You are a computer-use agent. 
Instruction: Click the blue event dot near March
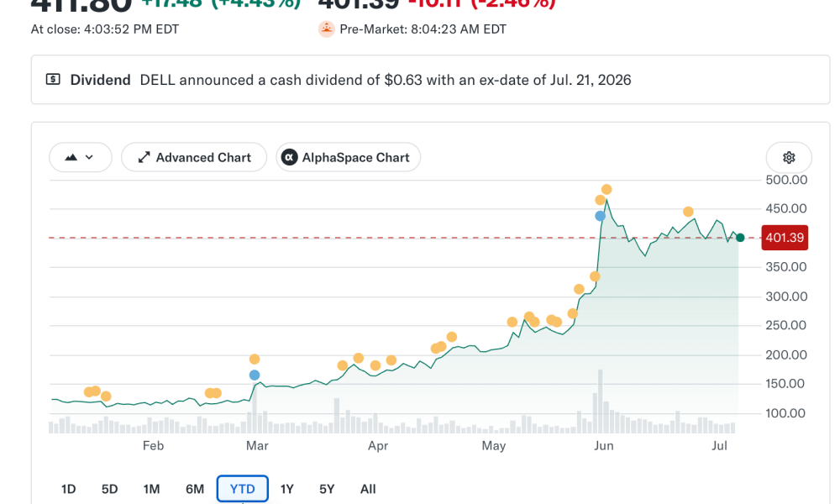255,375
